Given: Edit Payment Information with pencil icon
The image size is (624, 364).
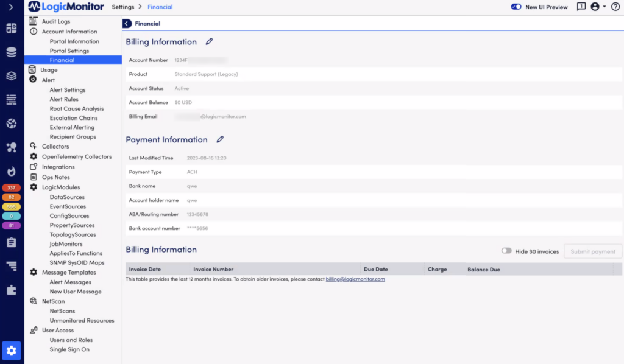Looking at the screenshot, I should (x=220, y=139).
